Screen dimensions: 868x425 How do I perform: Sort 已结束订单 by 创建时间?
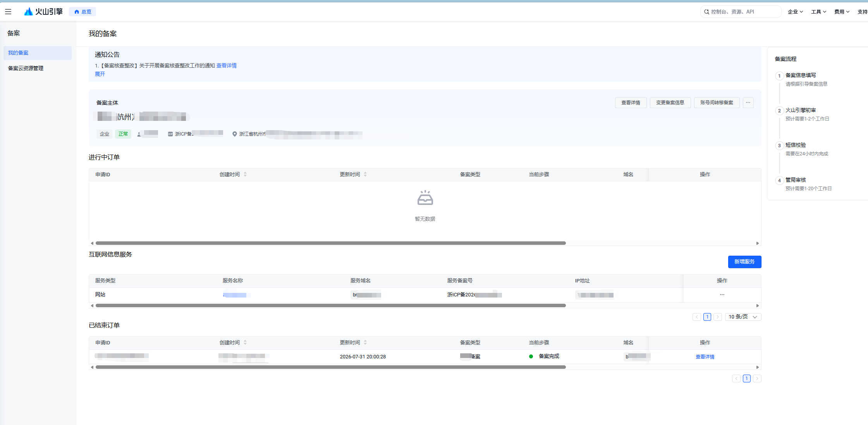(245, 342)
